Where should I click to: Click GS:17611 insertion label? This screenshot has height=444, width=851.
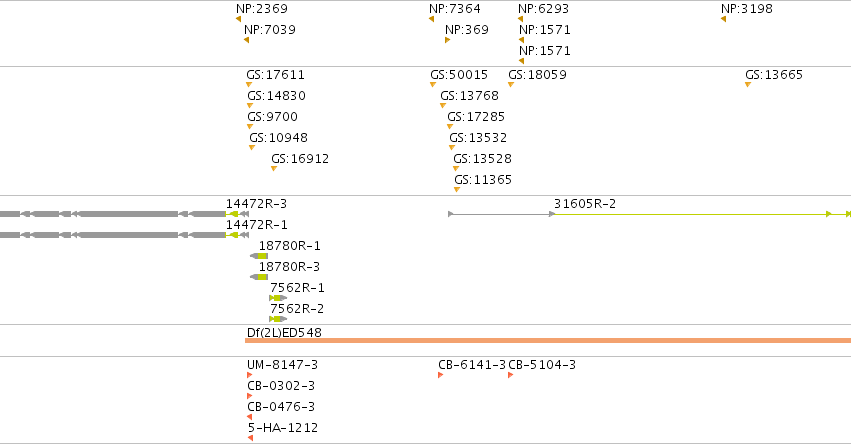(276, 75)
